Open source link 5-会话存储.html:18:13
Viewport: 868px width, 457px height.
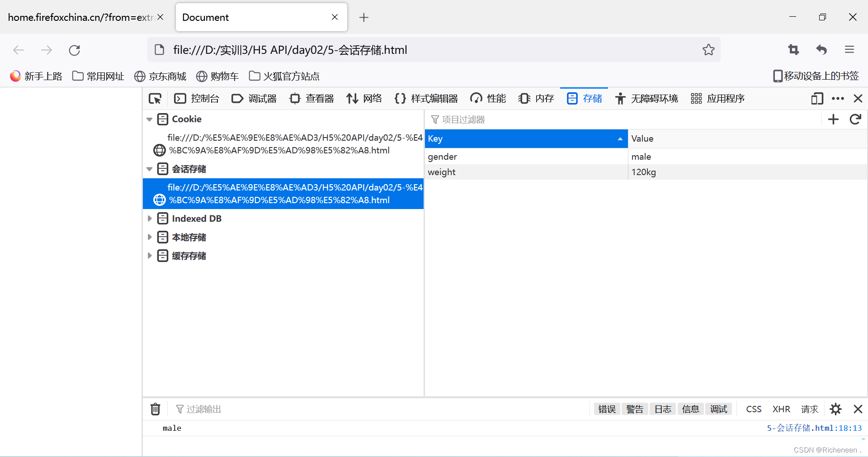814,428
